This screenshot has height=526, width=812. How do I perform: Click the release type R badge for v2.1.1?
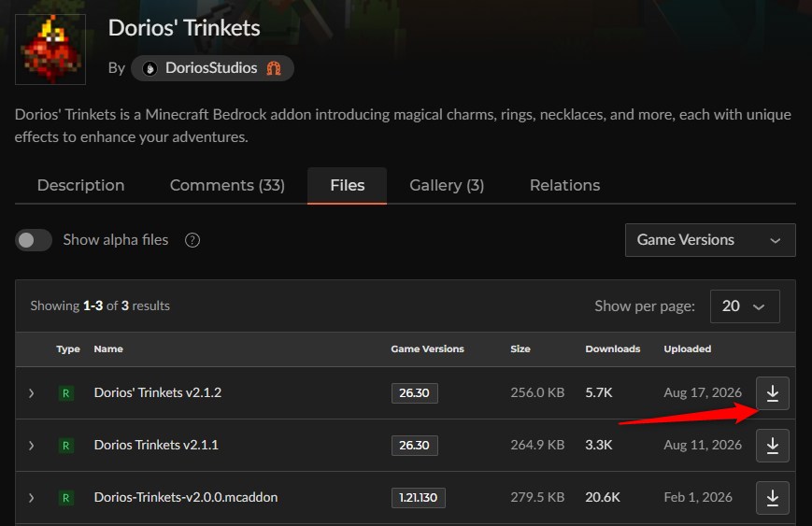(x=65, y=446)
